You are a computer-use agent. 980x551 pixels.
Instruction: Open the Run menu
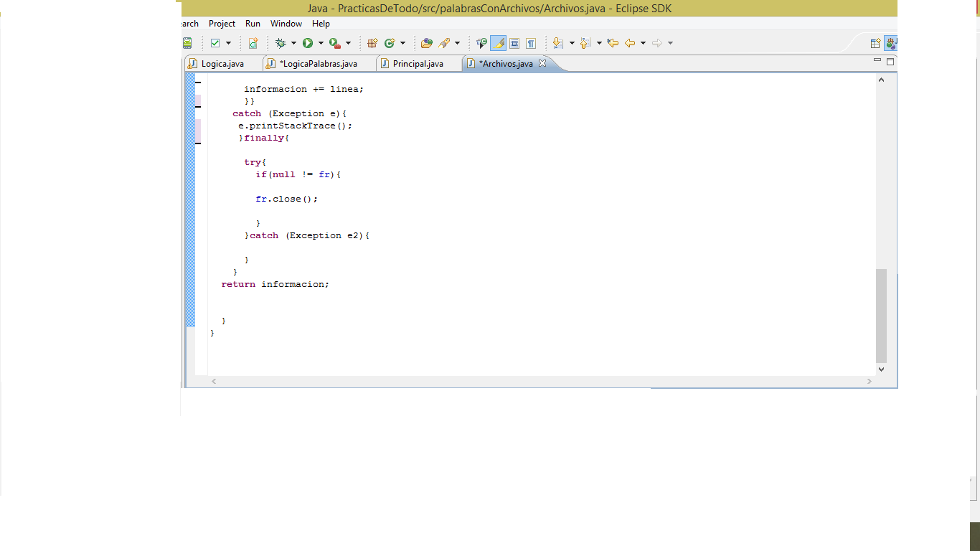253,24
